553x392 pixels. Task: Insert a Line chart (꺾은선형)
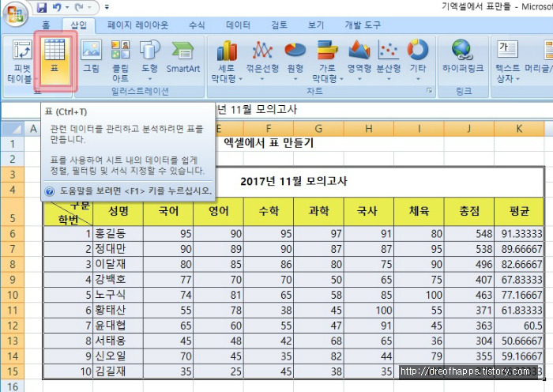262,61
